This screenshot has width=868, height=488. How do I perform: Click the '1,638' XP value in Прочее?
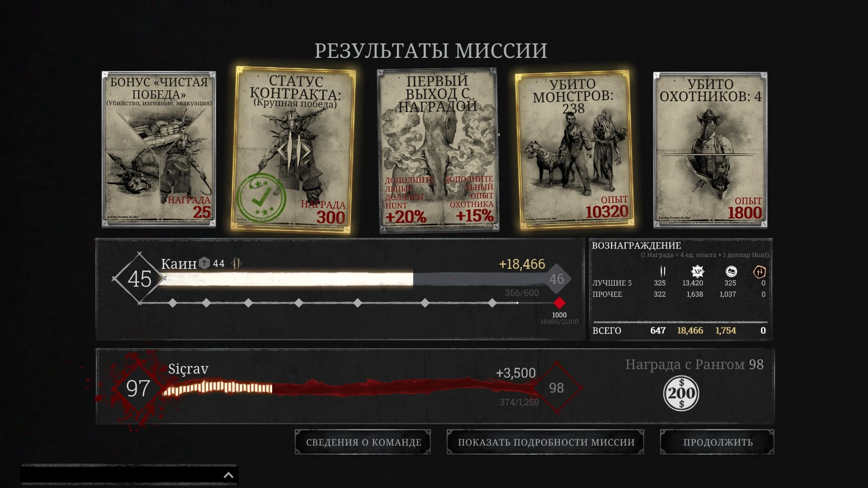[x=695, y=294]
